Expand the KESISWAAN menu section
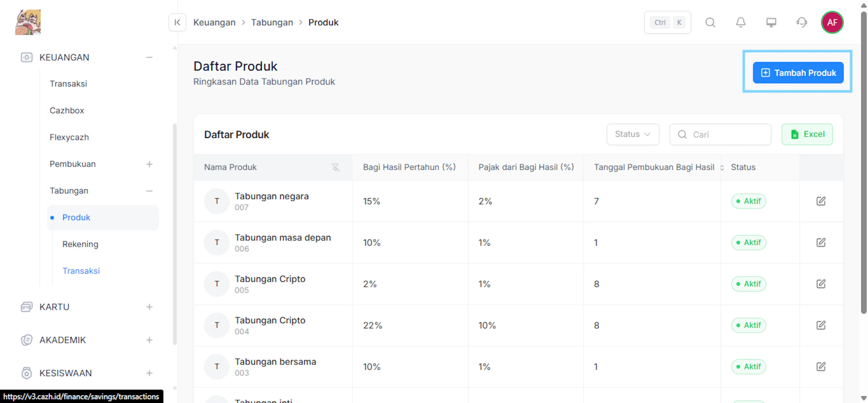Viewport: 868px width, 403px height. point(149,373)
